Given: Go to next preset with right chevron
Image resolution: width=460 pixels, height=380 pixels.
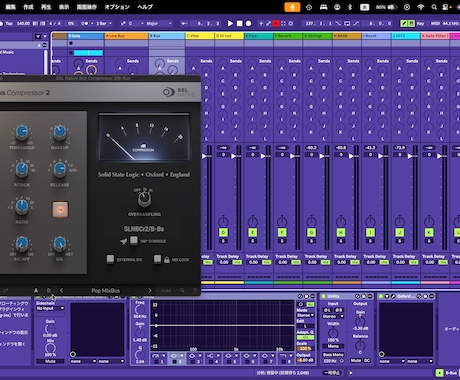Looking at the screenshot, I should [150, 291].
